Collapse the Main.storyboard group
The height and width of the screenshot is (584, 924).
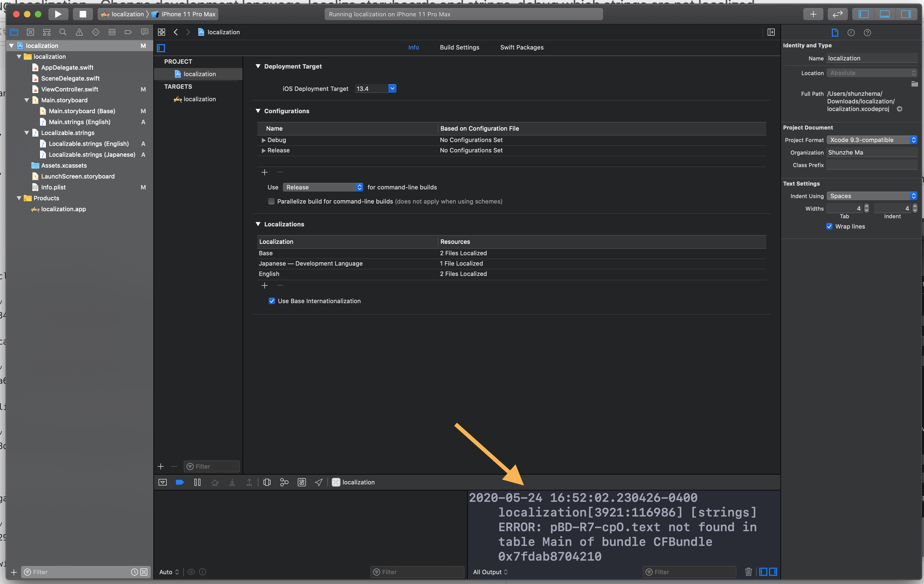coord(27,100)
